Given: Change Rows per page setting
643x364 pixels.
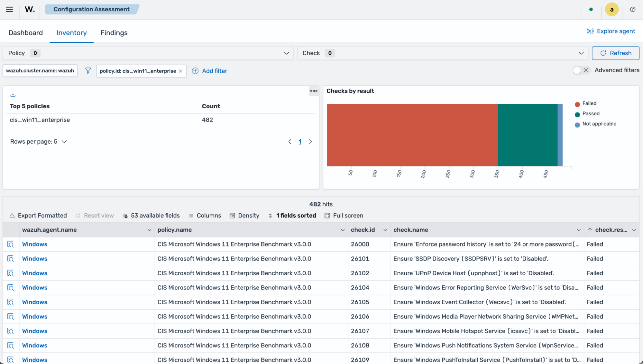Looking at the screenshot, I should [39, 142].
